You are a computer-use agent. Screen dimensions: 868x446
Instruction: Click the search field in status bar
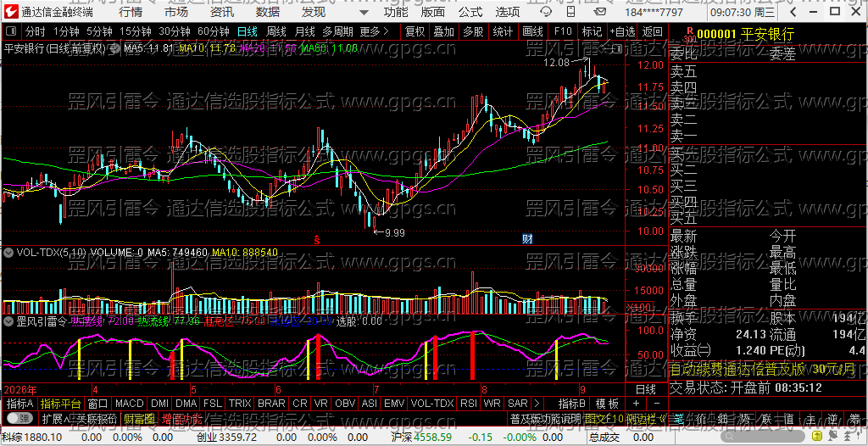763,436
